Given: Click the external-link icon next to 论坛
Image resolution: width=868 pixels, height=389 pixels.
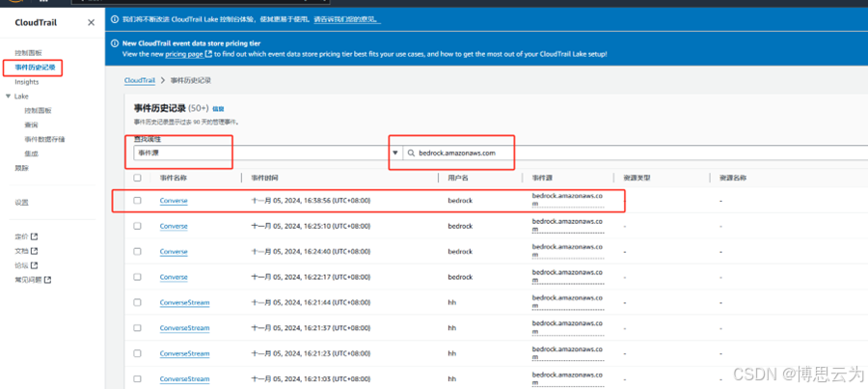Looking at the screenshot, I should pos(34,265).
